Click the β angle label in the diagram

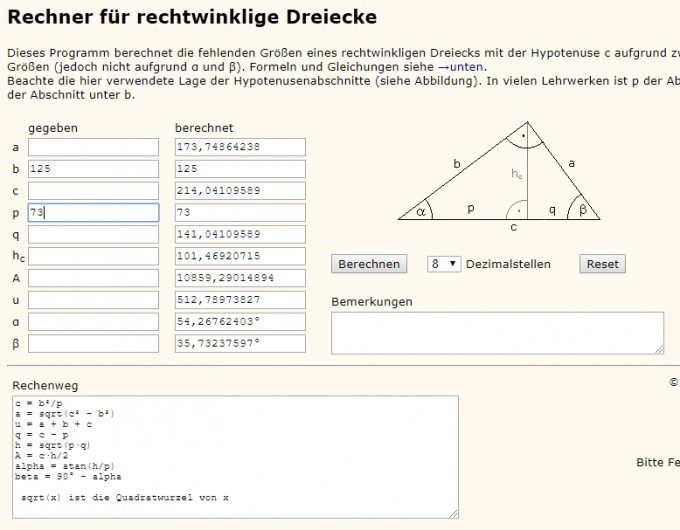(583, 210)
